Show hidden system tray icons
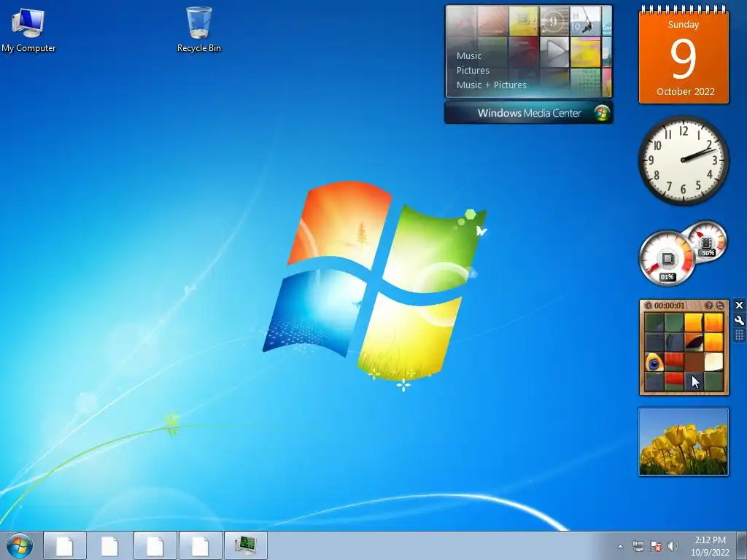The height and width of the screenshot is (560, 747). 620,546
